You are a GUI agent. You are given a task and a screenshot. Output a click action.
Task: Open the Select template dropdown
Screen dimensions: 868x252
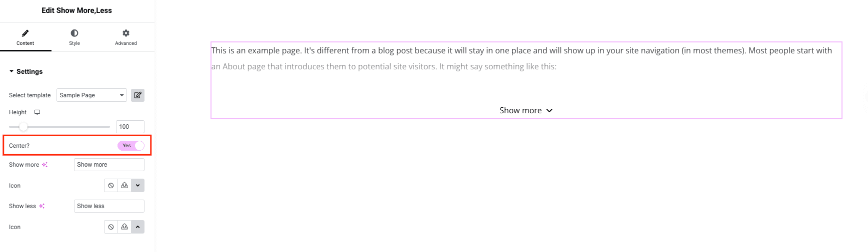click(x=91, y=95)
